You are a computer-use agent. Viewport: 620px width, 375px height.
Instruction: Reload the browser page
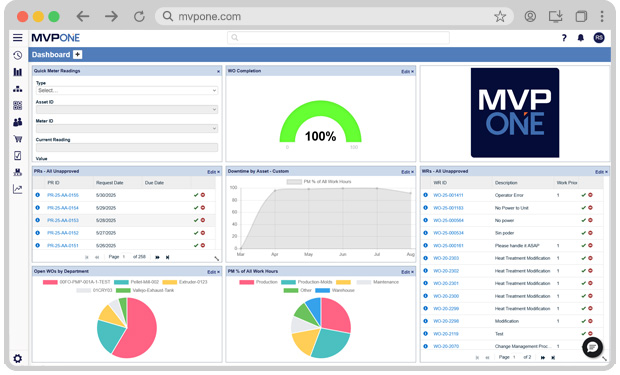[139, 16]
